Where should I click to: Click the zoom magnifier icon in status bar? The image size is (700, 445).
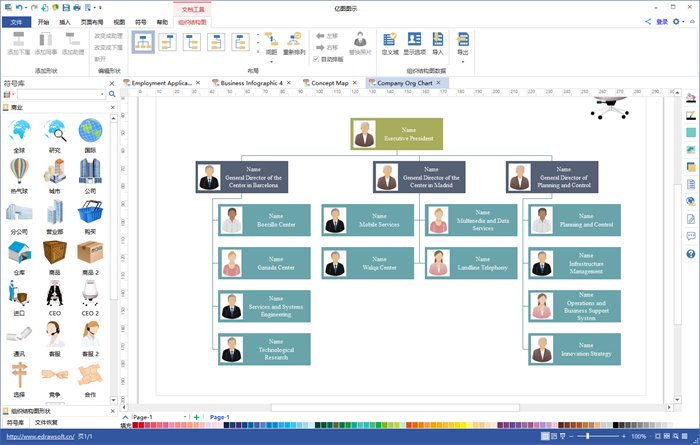pyautogui.click(x=675, y=436)
